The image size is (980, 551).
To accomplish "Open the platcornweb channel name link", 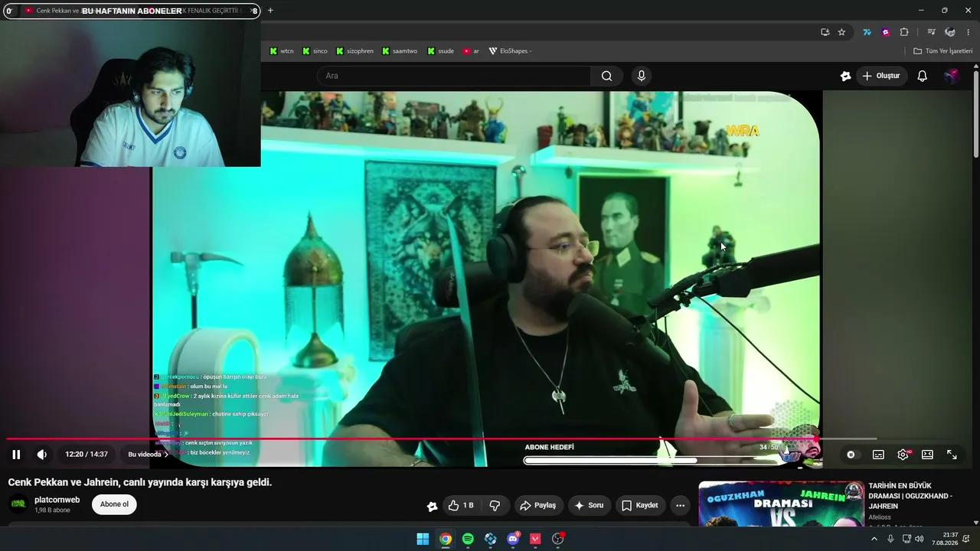I will 57,500.
